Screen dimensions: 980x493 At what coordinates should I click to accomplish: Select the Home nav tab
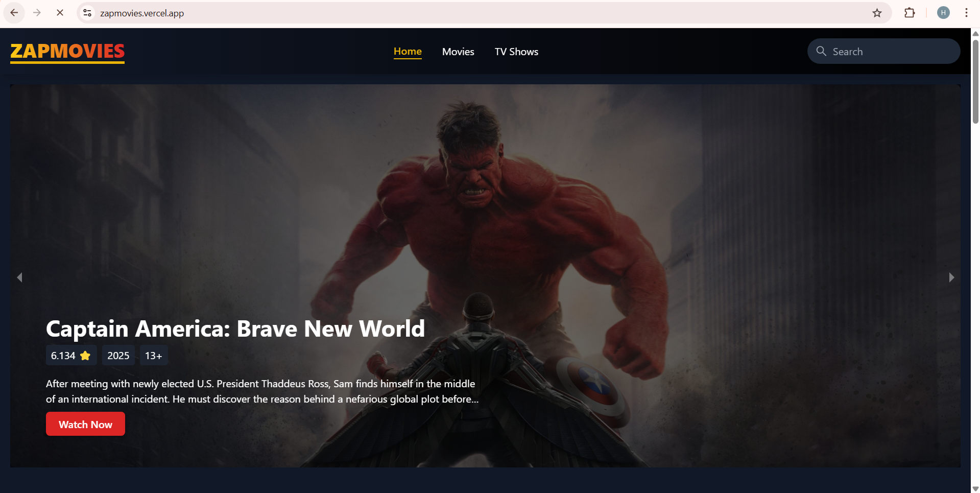point(408,52)
